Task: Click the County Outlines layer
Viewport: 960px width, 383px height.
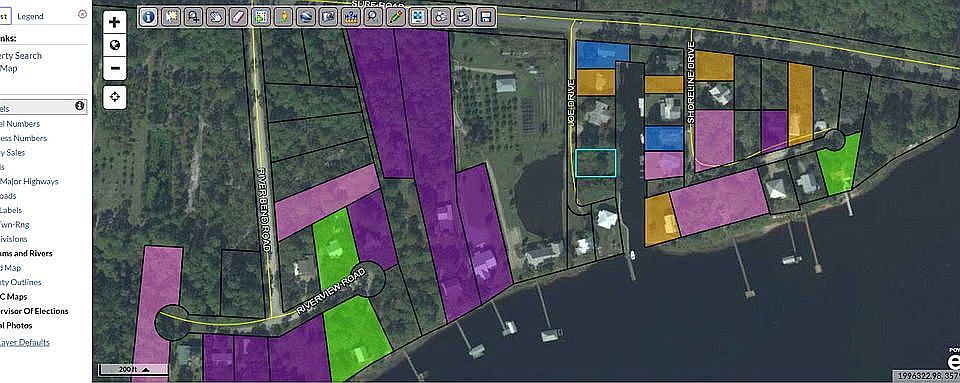Action: (21, 283)
